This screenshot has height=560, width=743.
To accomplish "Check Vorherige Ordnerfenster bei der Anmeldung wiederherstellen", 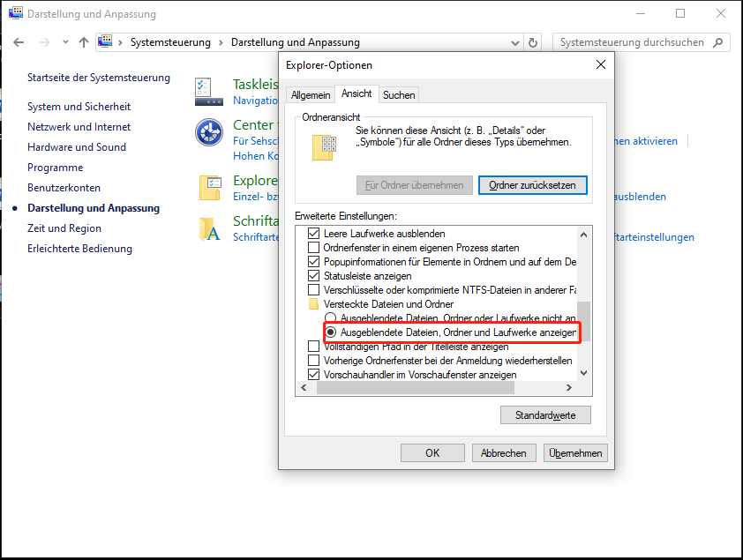I will [x=313, y=360].
